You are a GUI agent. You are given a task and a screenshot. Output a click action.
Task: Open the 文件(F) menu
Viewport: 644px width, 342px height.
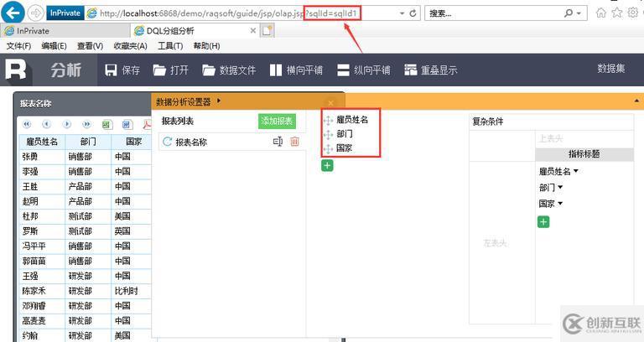click(19, 46)
